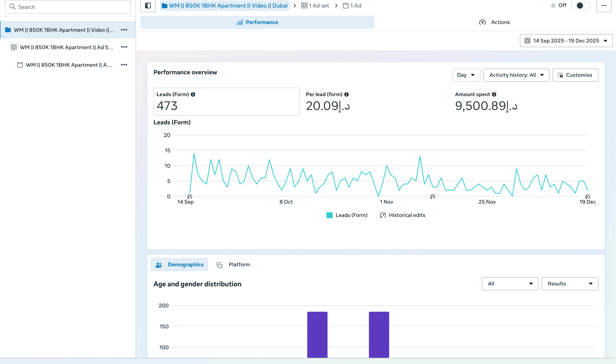
Task: Click the Demographics people icon
Action: 159,265
